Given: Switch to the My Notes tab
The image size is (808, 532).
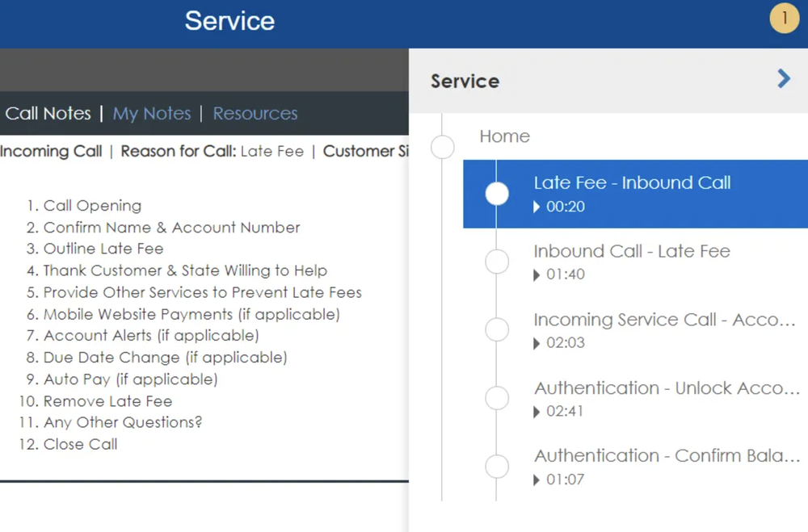Looking at the screenshot, I should pyautogui.click(x=152, y=114).
